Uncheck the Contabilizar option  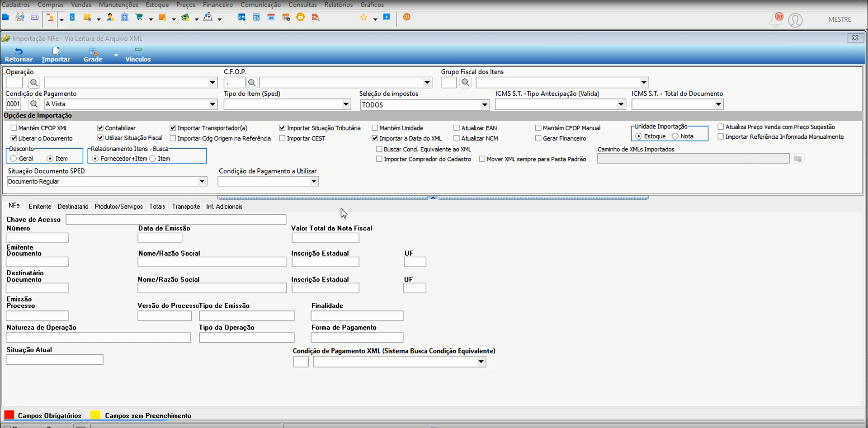pos(100,128)
